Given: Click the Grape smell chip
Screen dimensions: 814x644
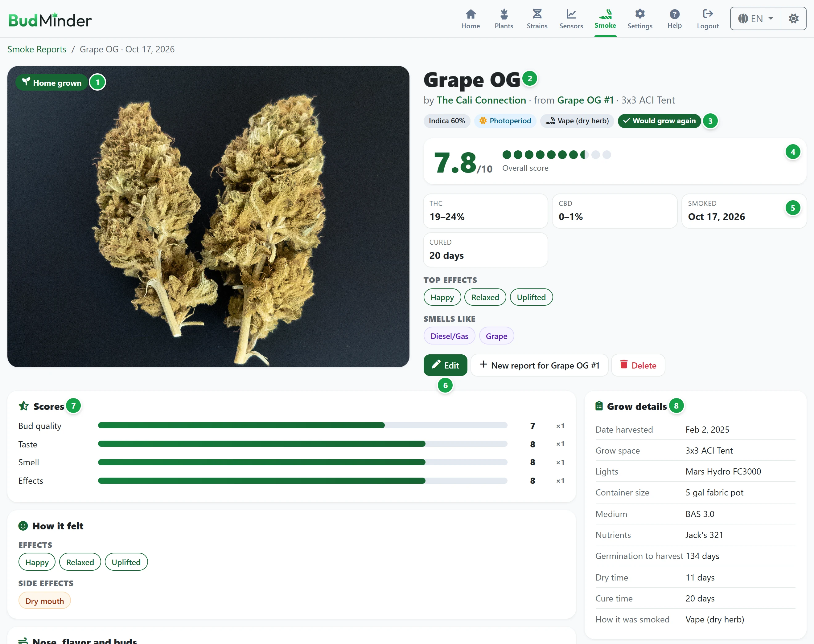Looking at the screenshot, I should pos(496,336).
